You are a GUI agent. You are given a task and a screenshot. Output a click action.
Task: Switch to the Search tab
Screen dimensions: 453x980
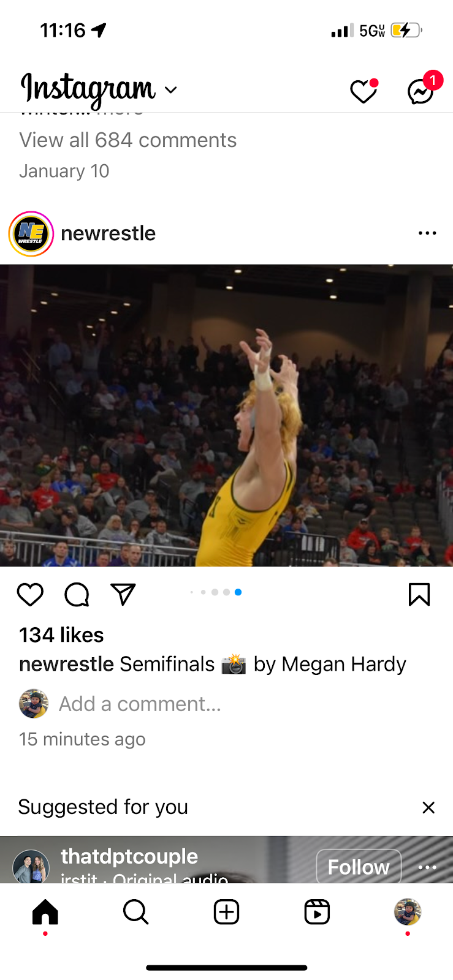tap(135, 912)
